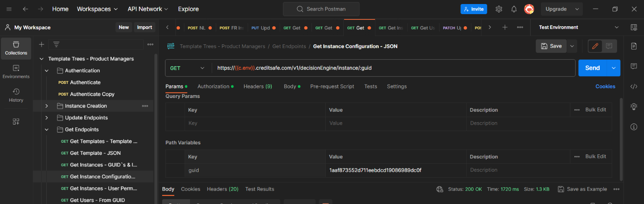The image size is (644, 204).
Task: Expand the Instance Creation folder
Action: tap(47, 106)
